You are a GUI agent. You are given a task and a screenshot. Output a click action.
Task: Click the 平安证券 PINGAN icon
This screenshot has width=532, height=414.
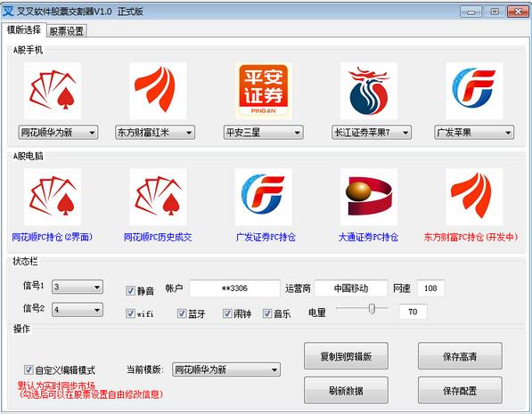tap(263, 91)
